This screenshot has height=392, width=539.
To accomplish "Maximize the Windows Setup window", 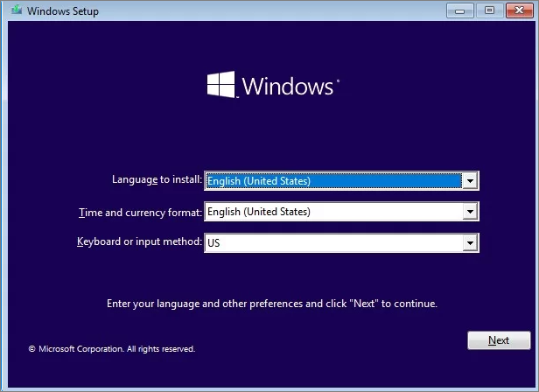I will (x=489, y=10).
